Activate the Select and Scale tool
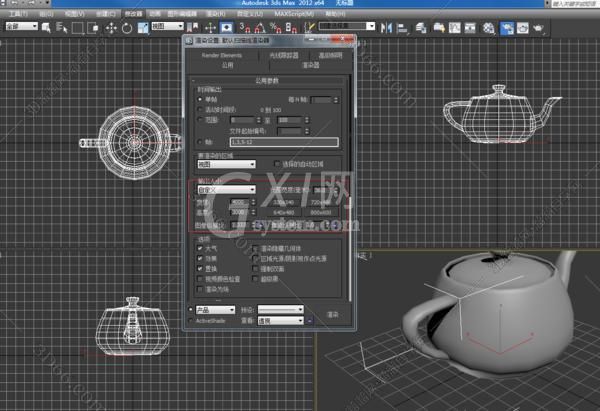Image resolution: width=600 pixels, height=411 pixels. 143,28
